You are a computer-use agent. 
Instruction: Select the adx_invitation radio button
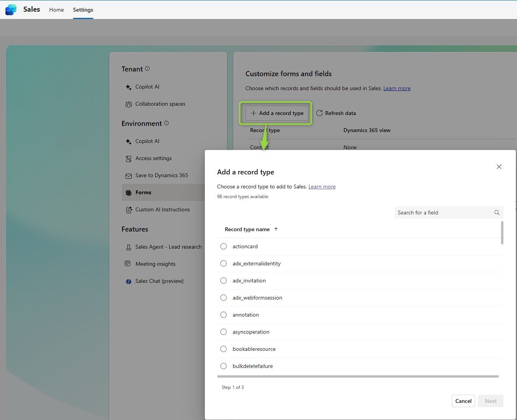point(224,281)
